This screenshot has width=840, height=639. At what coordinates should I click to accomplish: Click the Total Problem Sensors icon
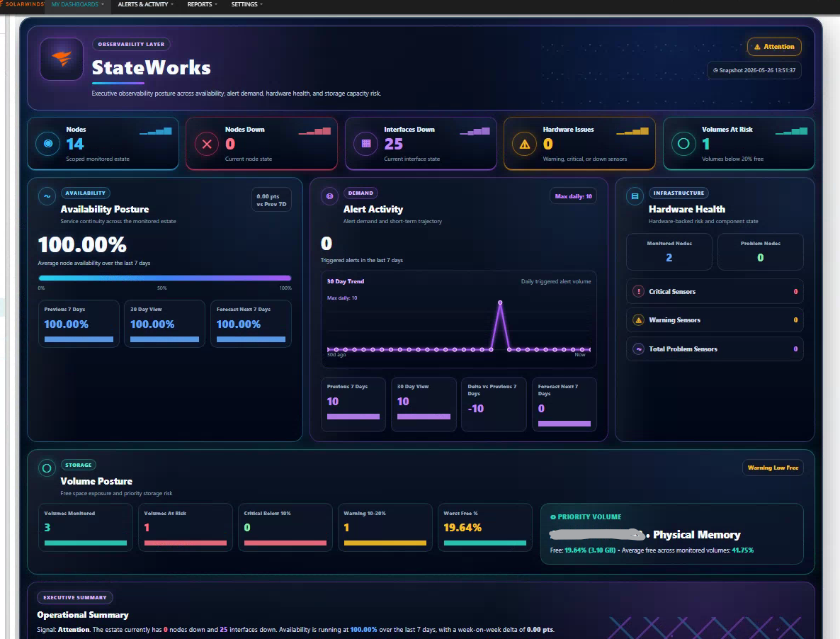pyautogui.click(x=638, y=349)
